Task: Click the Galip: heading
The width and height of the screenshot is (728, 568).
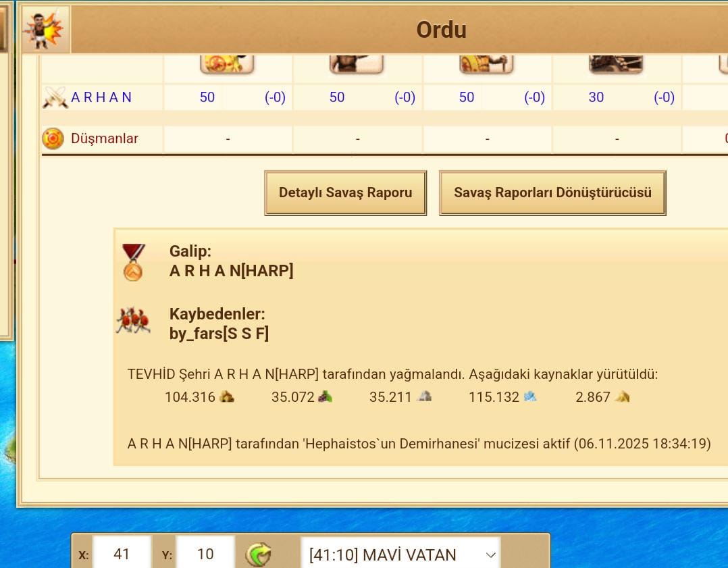Action: coord(190,251)
